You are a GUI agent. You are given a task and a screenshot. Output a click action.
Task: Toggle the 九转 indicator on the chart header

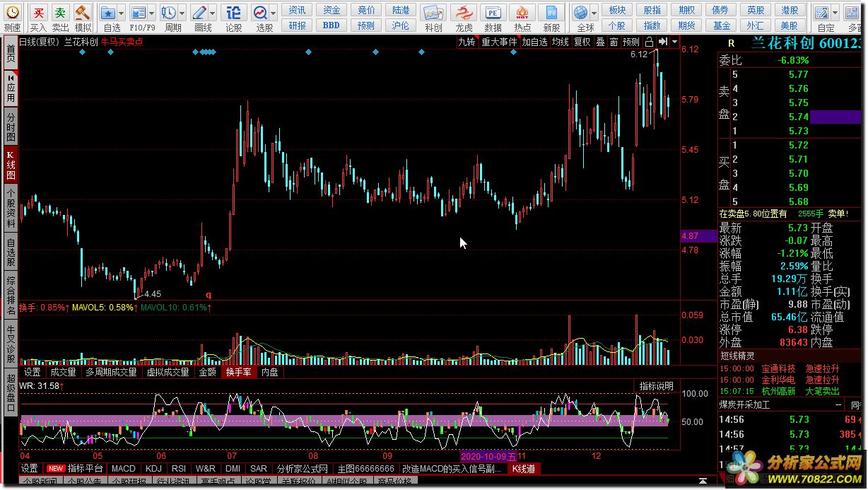pyautogui.click(x=467, y=42)
